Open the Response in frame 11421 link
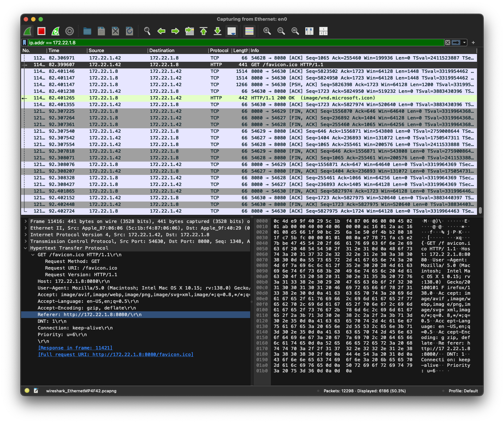 [x=75, y=348]
